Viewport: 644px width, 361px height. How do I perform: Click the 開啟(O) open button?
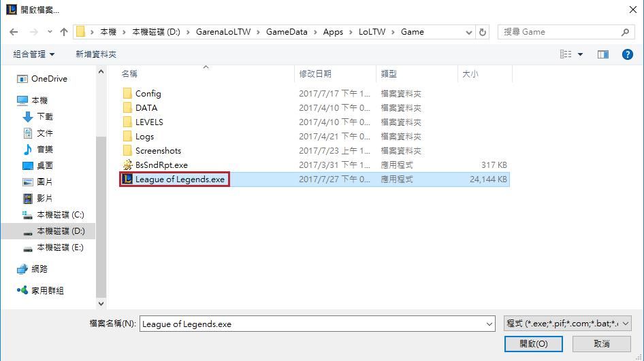(x=533, y=344)
